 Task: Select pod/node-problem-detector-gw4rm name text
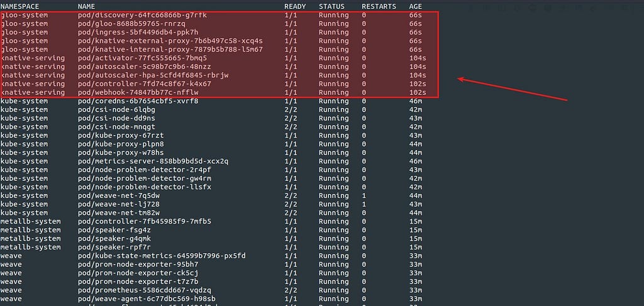pyautogui.click(x=145, y=179)
